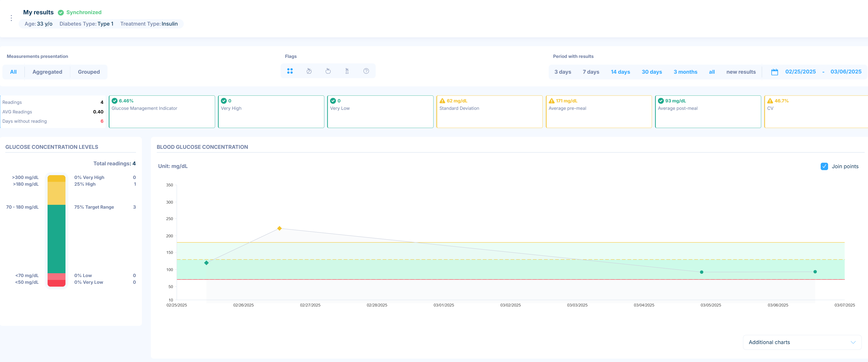Select the 'all' period option

(x=712, y=72)
